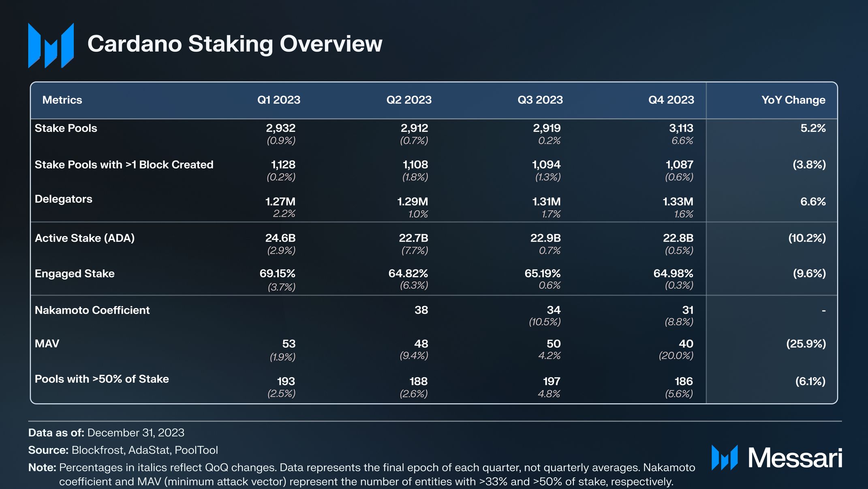The image size is (868, 489).
Task: Select the Q2 2023 column header
Action: click(x=409, y=100)
